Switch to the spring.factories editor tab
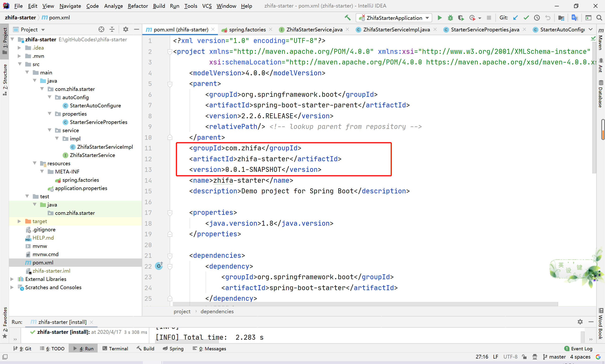605x364 pixels. [247, 30]
